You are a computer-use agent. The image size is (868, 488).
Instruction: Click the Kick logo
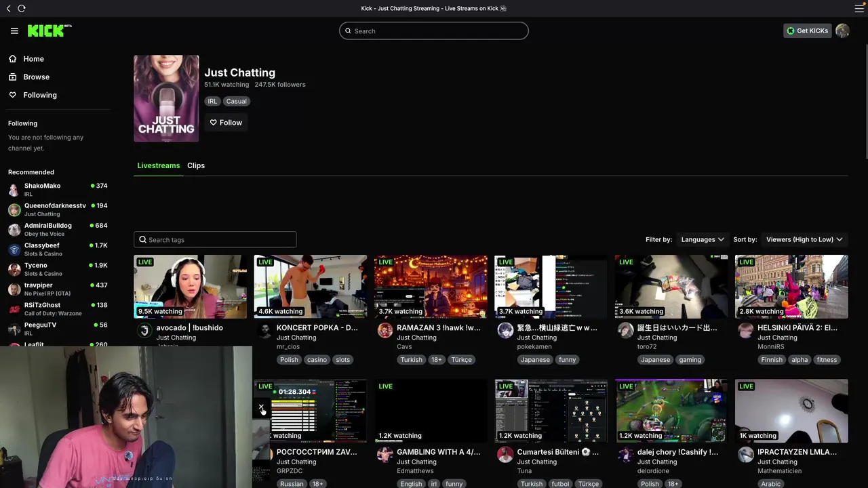coord(50,30)
